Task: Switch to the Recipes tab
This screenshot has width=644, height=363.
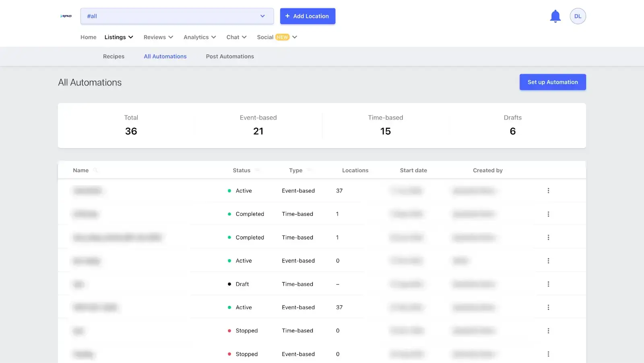Action: (x=114, y=56)
